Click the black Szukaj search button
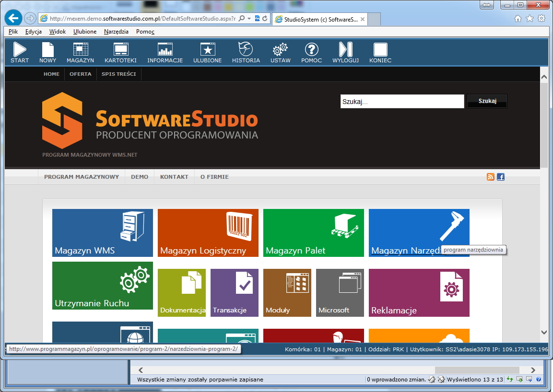 [487, 101]
